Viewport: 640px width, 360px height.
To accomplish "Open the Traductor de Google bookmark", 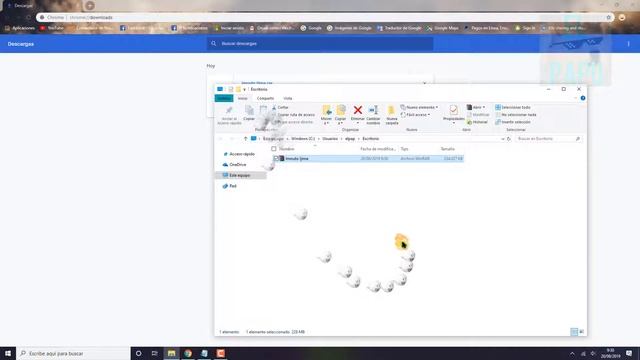I will click(399, 28).
